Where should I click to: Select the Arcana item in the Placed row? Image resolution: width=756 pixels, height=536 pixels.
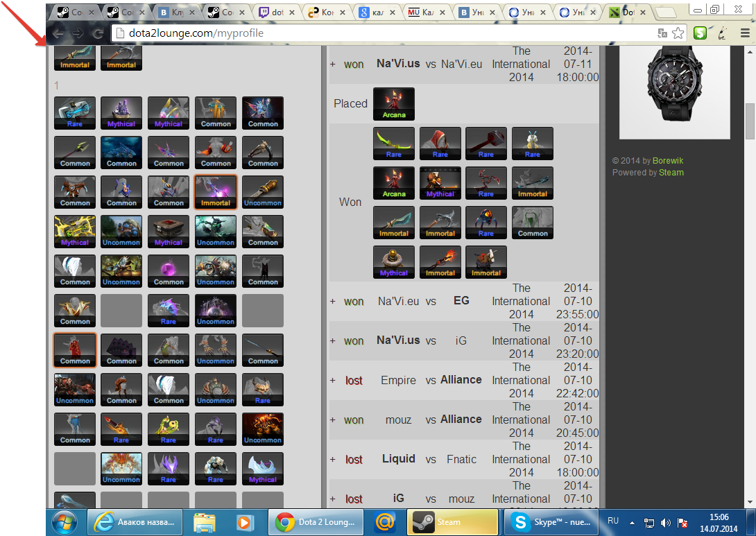[x=394, y=103]
